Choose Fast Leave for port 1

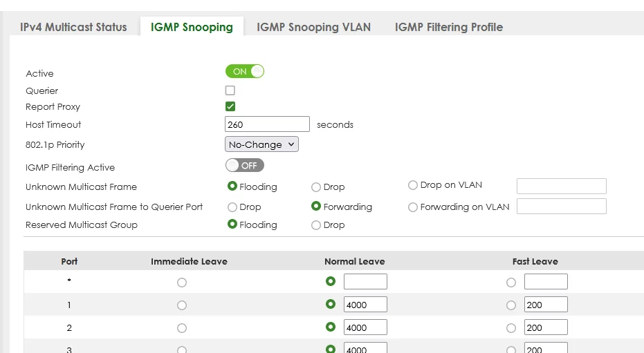[511, 305]
